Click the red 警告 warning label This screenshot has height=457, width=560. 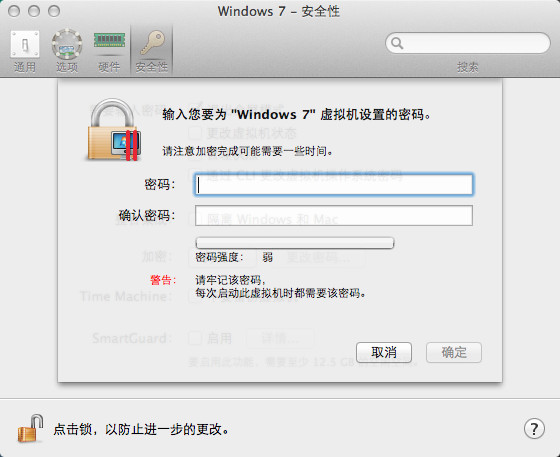click(x=163, y=280)
